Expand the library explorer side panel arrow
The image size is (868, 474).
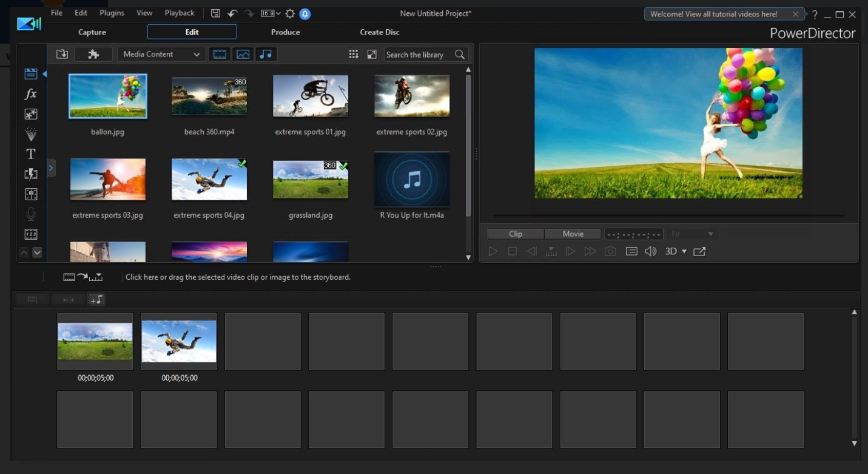pos(51,168)
